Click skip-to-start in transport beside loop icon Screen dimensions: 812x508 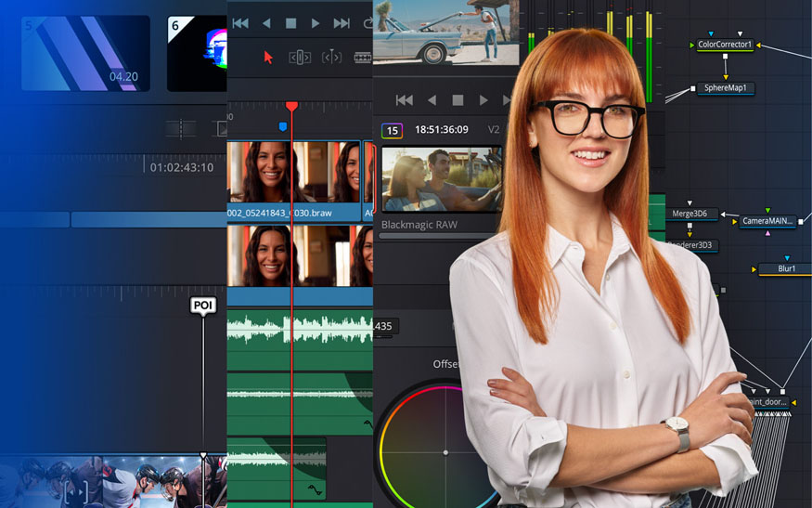pos(240,23)
